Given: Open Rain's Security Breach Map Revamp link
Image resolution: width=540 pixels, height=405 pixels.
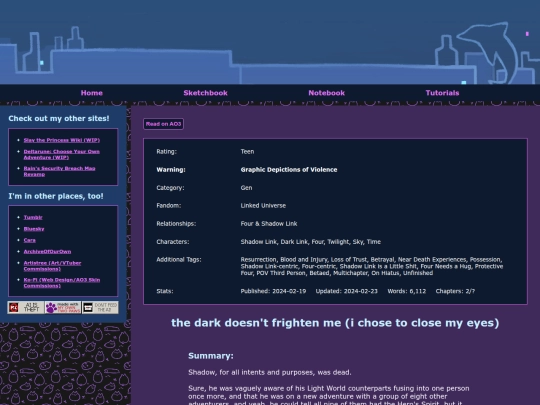Looking at the screenshot, I should [59, 171].
